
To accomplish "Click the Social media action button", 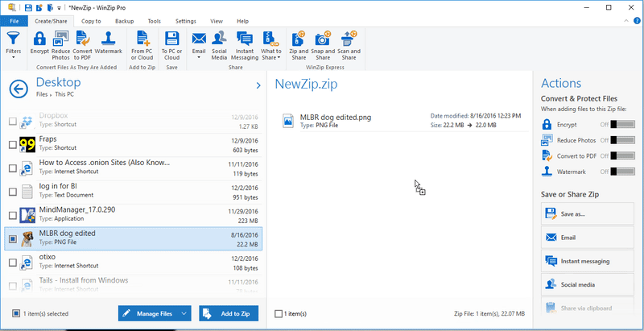I will click(588, 284).
